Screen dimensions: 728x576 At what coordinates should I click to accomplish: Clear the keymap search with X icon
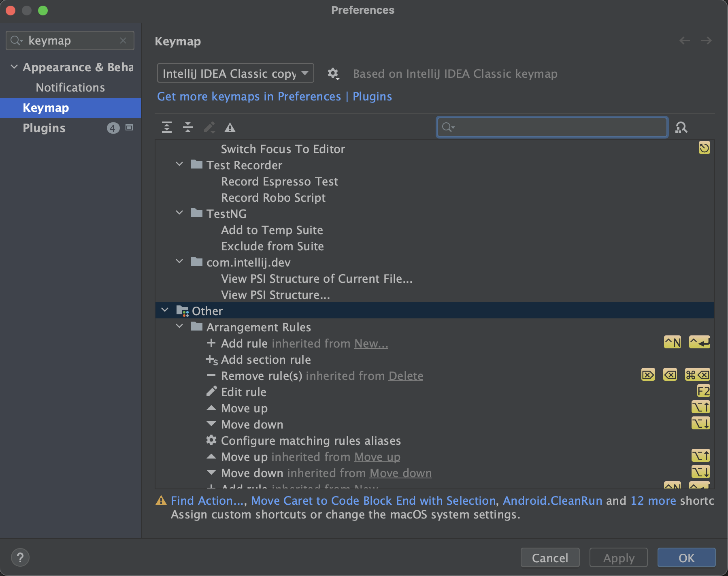(123, 41)
